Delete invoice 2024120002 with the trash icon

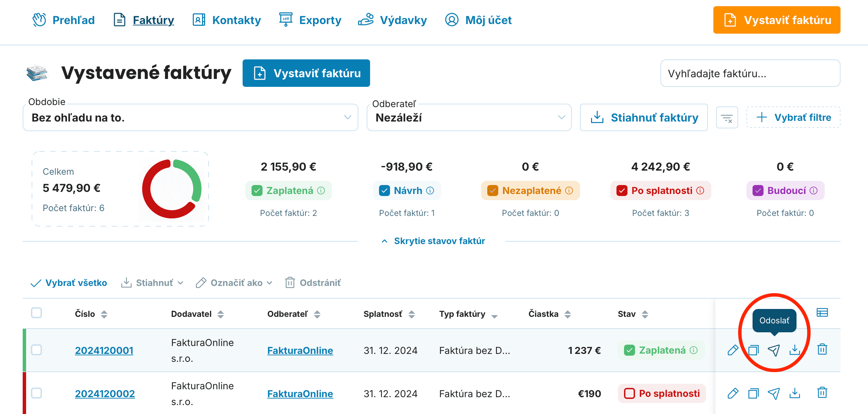[822, 393]
